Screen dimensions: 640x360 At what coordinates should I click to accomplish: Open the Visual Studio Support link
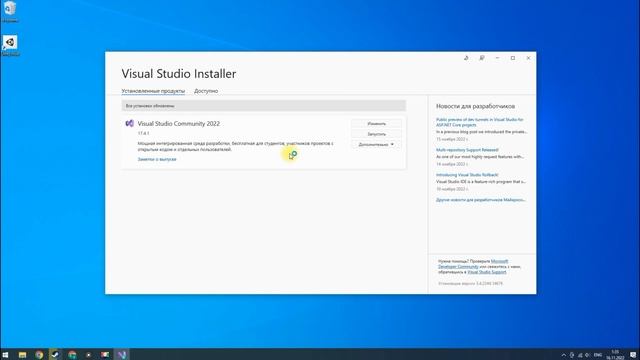tap(487, 272)
